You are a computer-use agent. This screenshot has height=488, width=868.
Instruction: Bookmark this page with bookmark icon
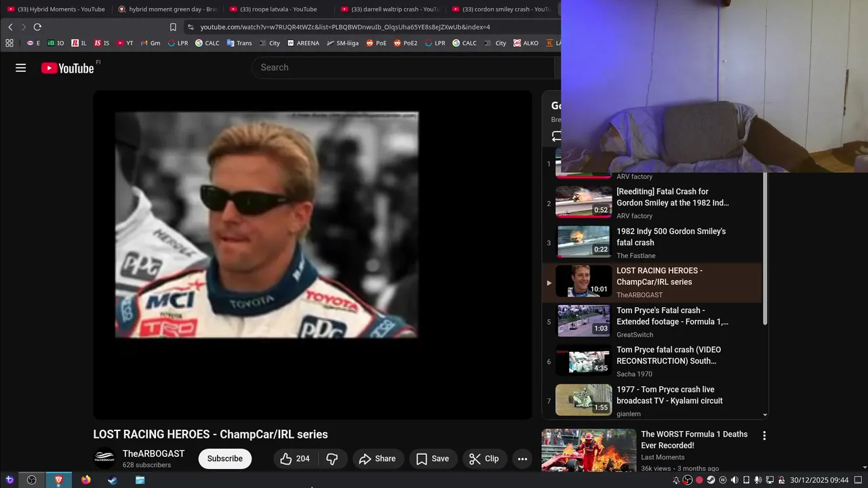(x=173, y=27)
